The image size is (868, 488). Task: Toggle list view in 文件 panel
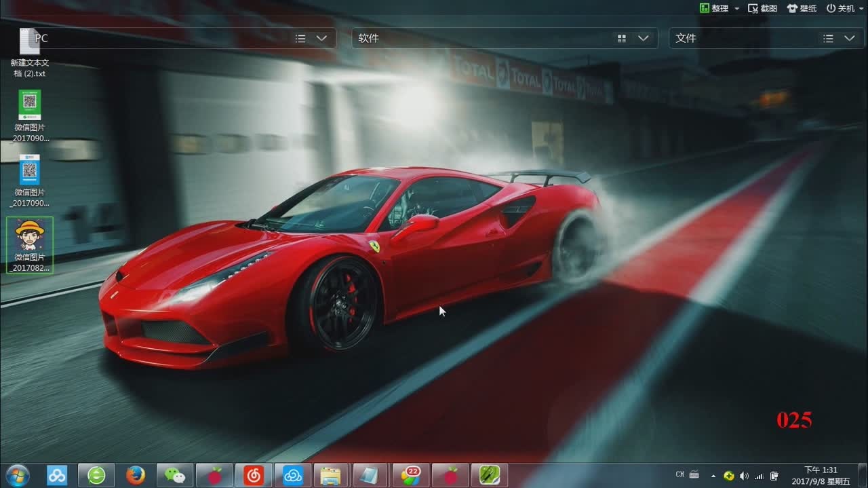828,39
